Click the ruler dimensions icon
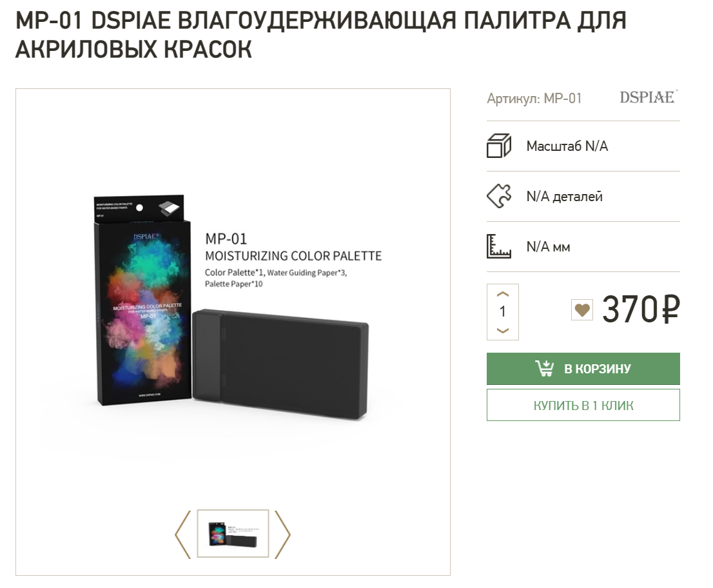This screenshot has height=588, width=713. coord(499,246)
